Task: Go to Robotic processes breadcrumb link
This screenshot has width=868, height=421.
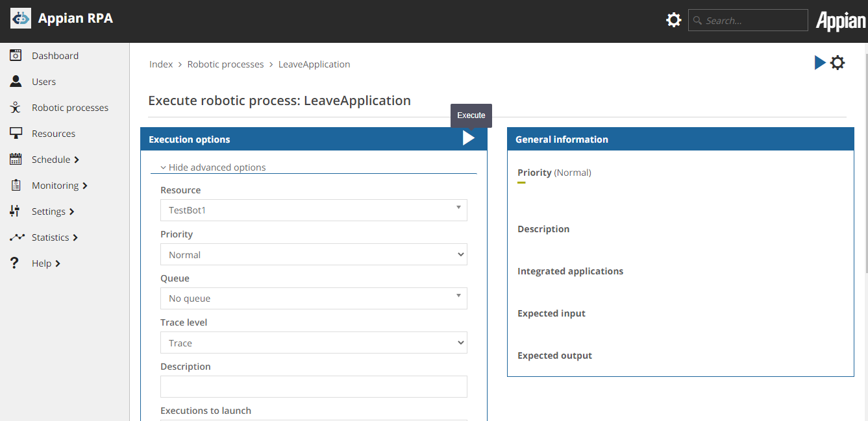Action: [225, 64]
